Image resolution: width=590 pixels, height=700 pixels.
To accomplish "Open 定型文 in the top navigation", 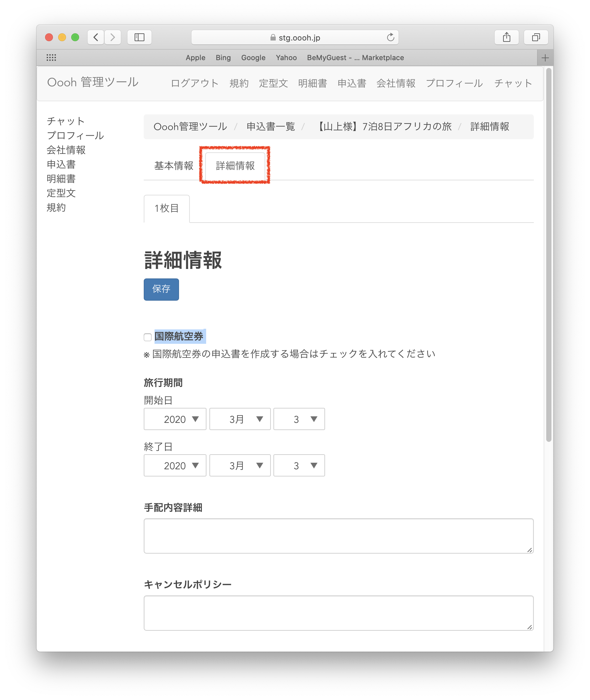I will click(x=273, y=83).
